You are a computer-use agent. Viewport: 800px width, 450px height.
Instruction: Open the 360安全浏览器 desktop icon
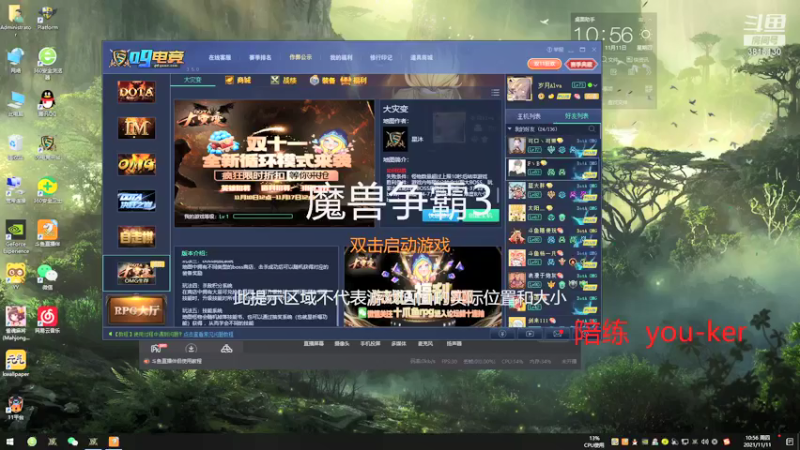(x=47, y=63)
